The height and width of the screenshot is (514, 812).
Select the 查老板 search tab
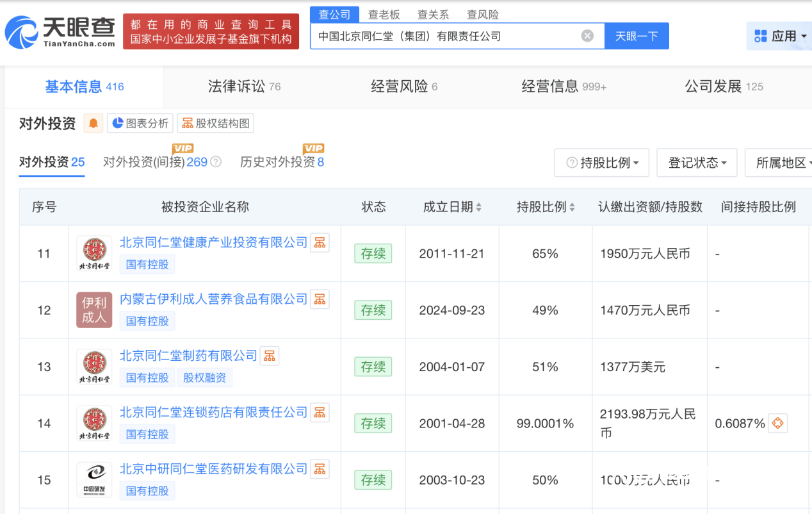(385, 14)
